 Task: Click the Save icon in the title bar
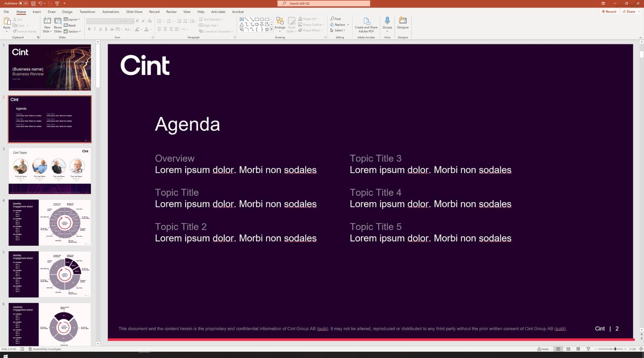[33, 3]
